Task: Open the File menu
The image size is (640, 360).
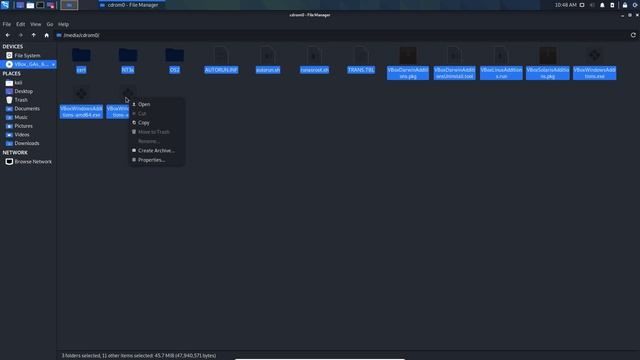Action: [7, 24]
